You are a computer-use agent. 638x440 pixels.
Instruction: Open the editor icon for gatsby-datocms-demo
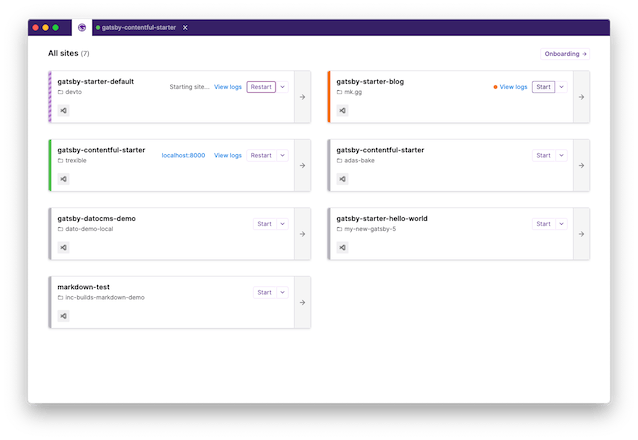coord(63,247)
